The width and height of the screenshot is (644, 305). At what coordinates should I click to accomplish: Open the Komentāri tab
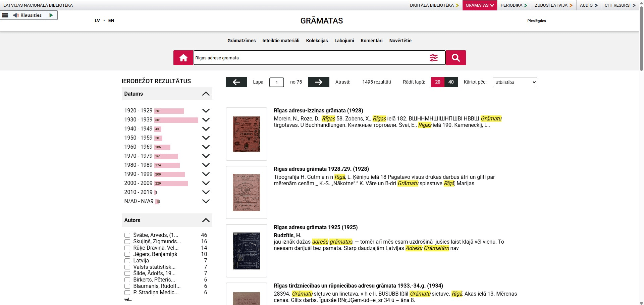(372, 41)
